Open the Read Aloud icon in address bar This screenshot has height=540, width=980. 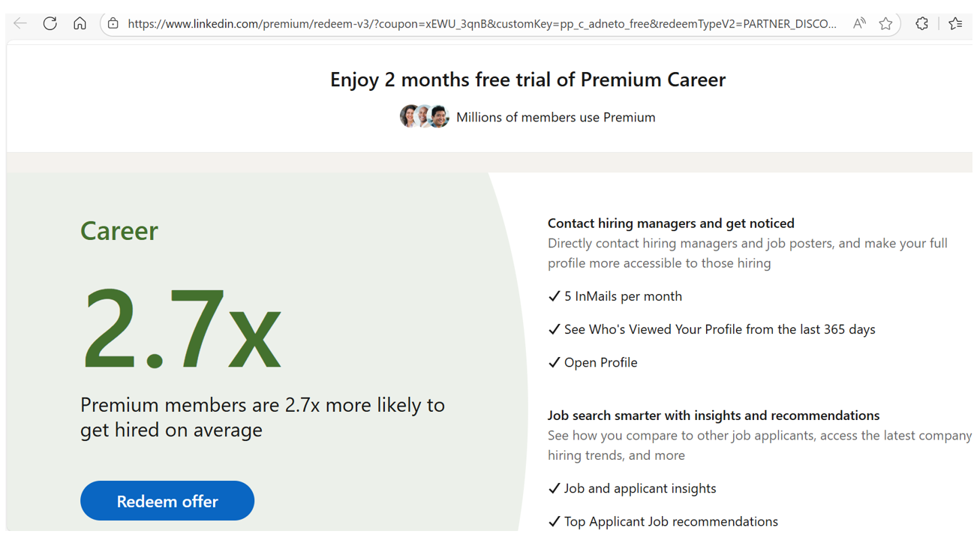tap(859, 24)
